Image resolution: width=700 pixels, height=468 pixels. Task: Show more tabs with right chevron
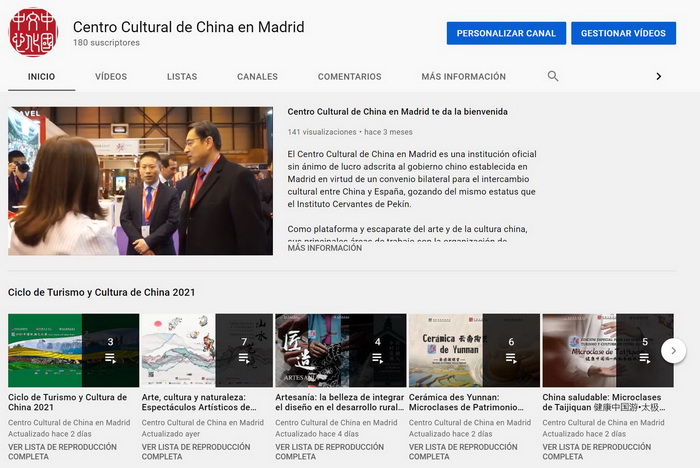click(x=658, y=76)
